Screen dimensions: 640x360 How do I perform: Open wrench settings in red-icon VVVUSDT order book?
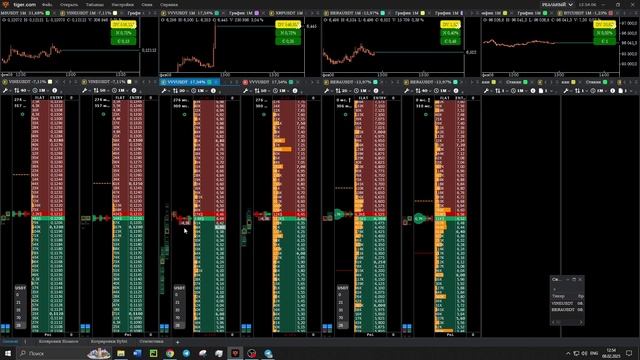point(245,90)
